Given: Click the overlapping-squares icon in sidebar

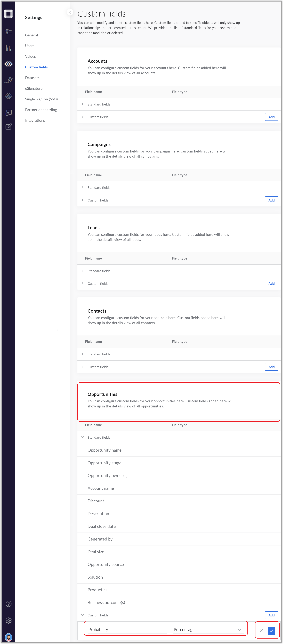Looking at the screenshot, I should (x=9, y=112).
